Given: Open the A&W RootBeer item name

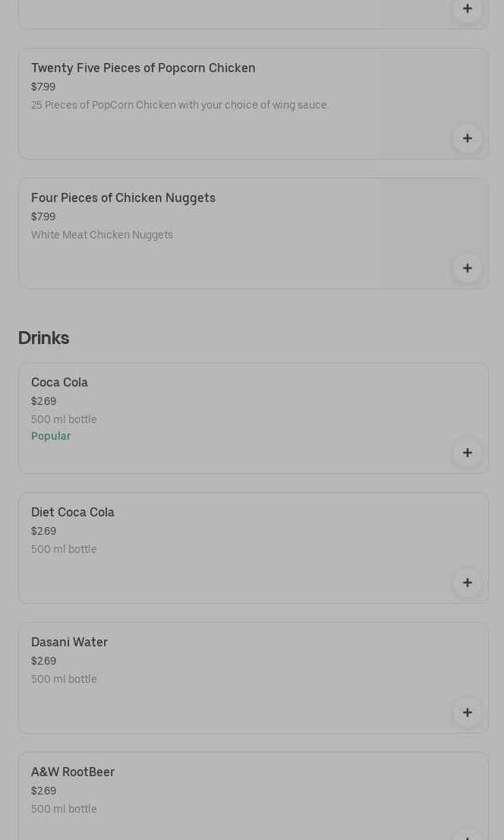Looking at the screenshot, I should (73, 772).
